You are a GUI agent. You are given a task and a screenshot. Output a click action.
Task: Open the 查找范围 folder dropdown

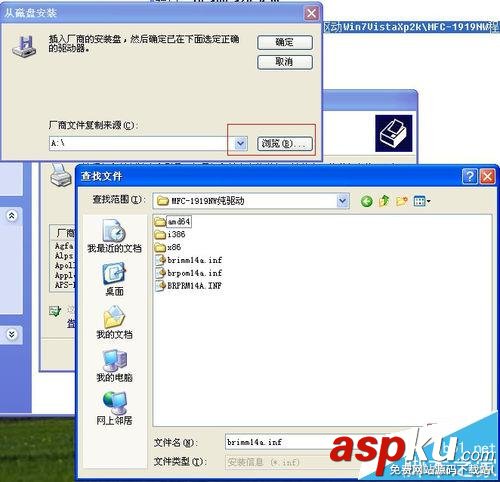pyautogui.click(x=342, y=201)
